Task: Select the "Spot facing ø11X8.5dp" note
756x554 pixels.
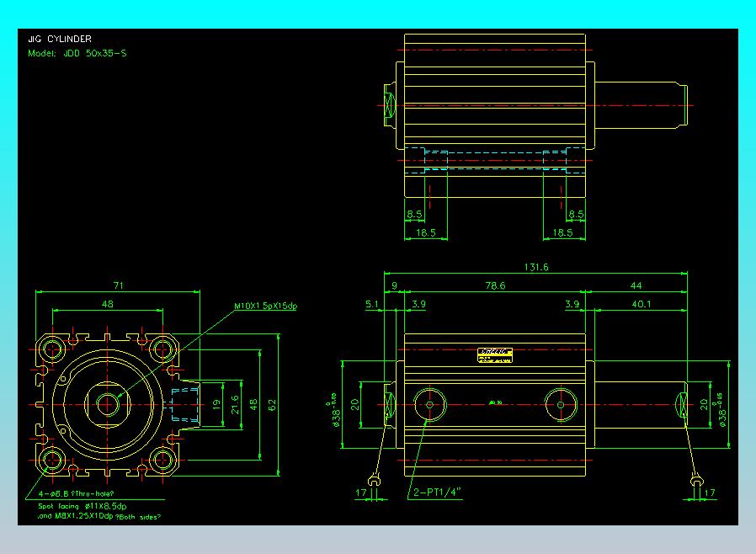Action: [x=83, y=506]
